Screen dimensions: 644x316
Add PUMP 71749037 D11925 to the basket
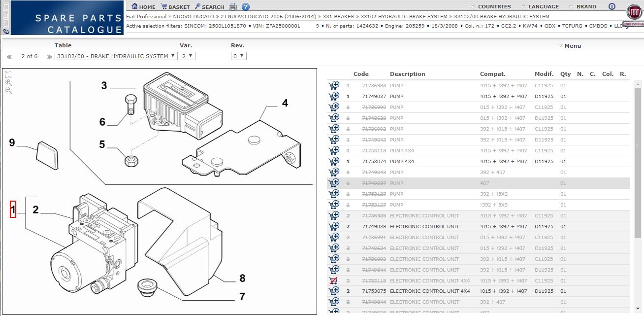[x=334, y=96]
